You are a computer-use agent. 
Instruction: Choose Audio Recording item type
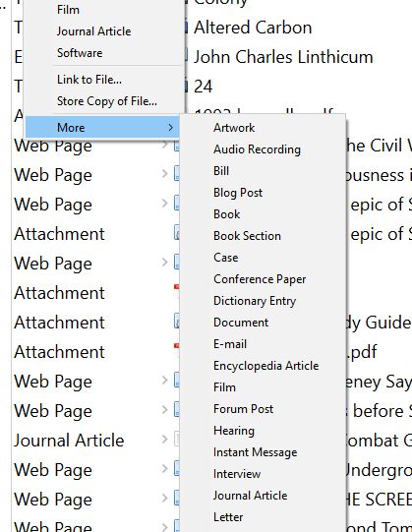(257, 149)
